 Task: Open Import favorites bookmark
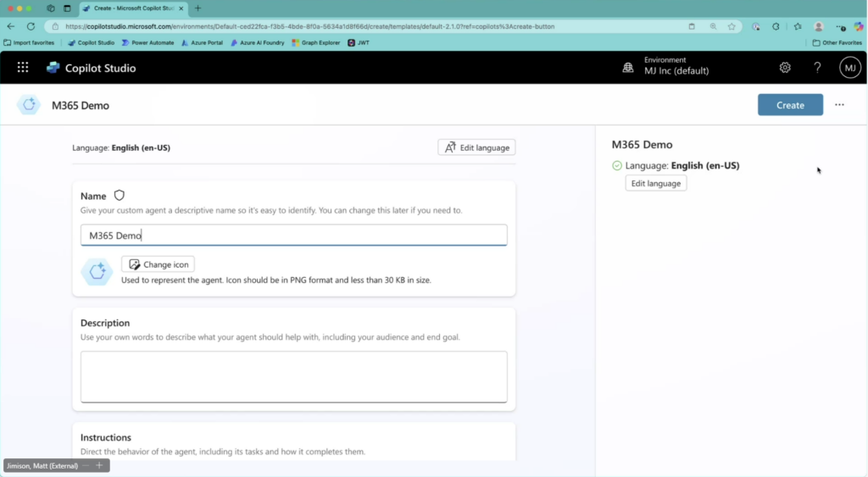coord(29,42)
